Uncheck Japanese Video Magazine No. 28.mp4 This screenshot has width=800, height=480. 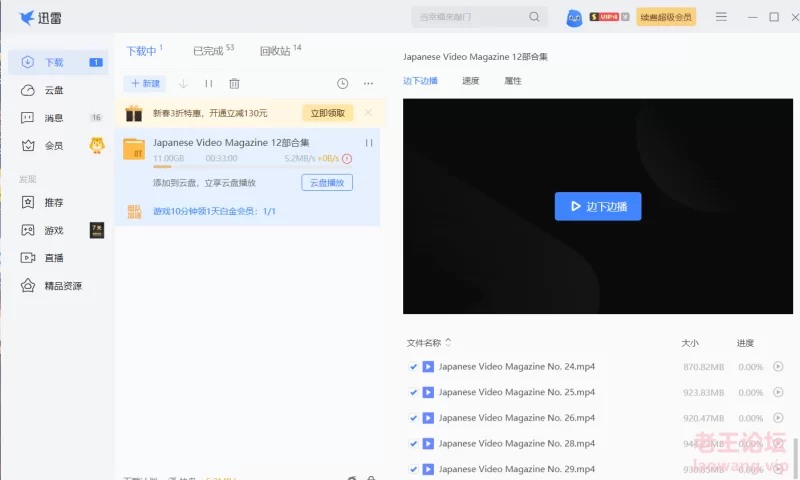(x=413, y=444)
